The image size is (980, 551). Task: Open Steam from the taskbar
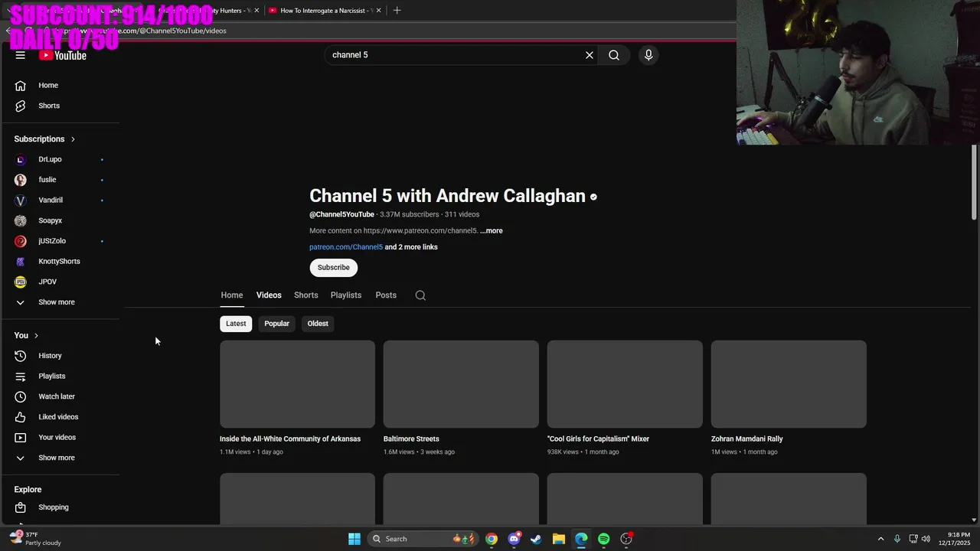(536, 539)
